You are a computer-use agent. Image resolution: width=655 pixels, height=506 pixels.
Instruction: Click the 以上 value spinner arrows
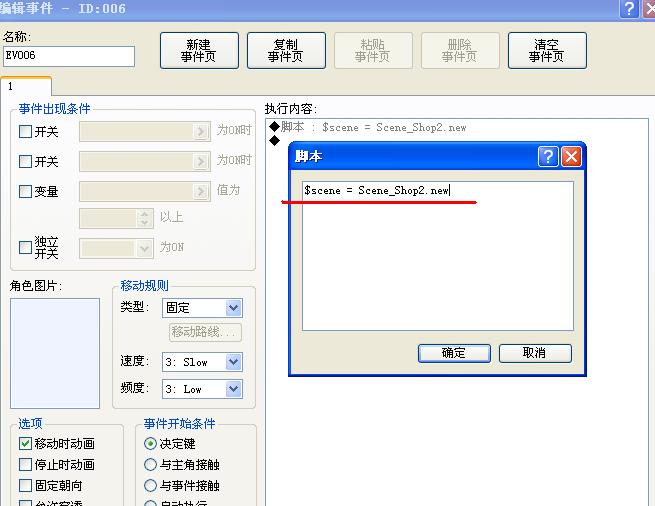pos(144,218)
